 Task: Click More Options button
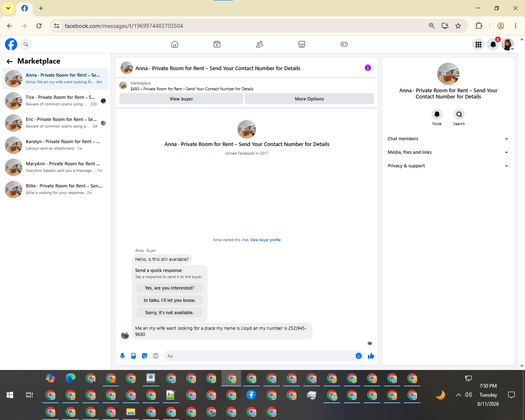tap(309, 99)
